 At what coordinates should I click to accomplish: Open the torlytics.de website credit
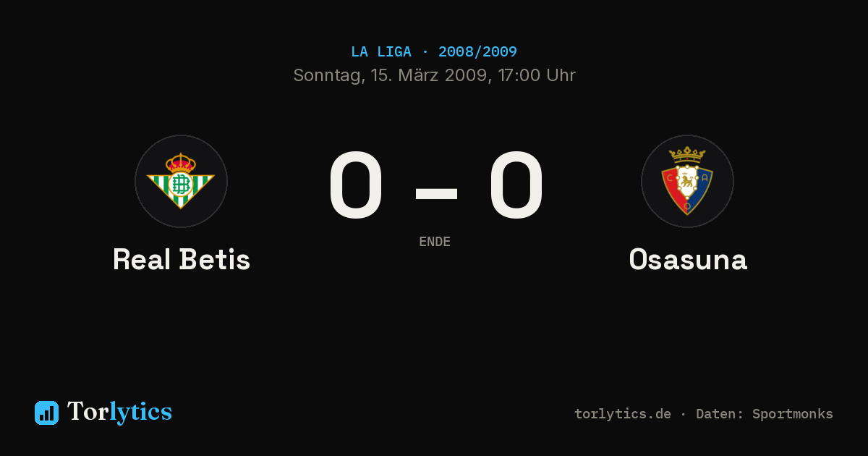coord(623,414)
